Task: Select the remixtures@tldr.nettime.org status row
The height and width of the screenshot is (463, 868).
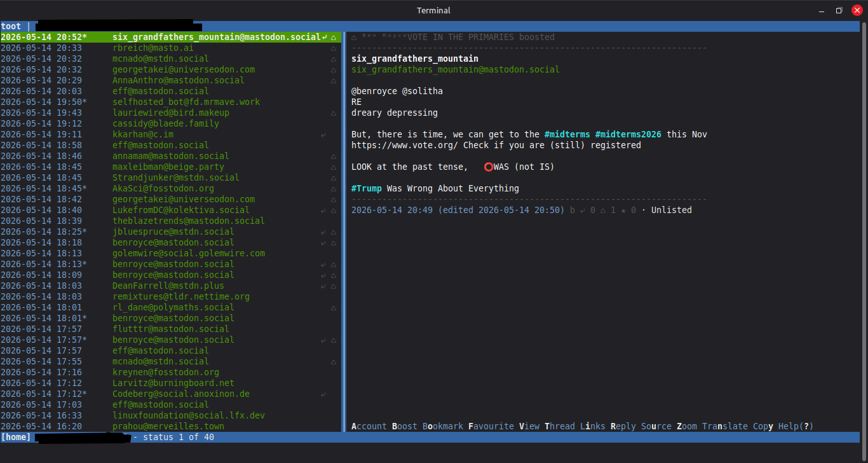Action: tap(170, 296)
